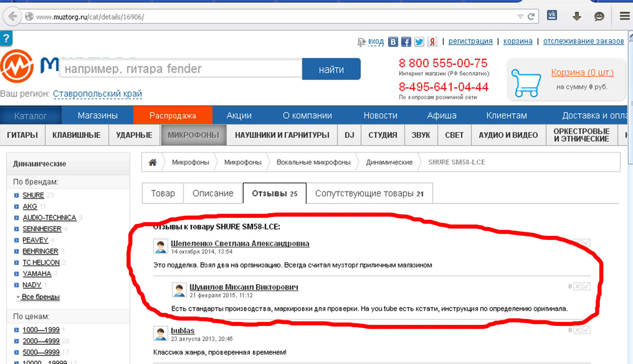Screen dimensions: 633x364
Task: Click the Muztorg orange logo
Action: pos(16,65)
